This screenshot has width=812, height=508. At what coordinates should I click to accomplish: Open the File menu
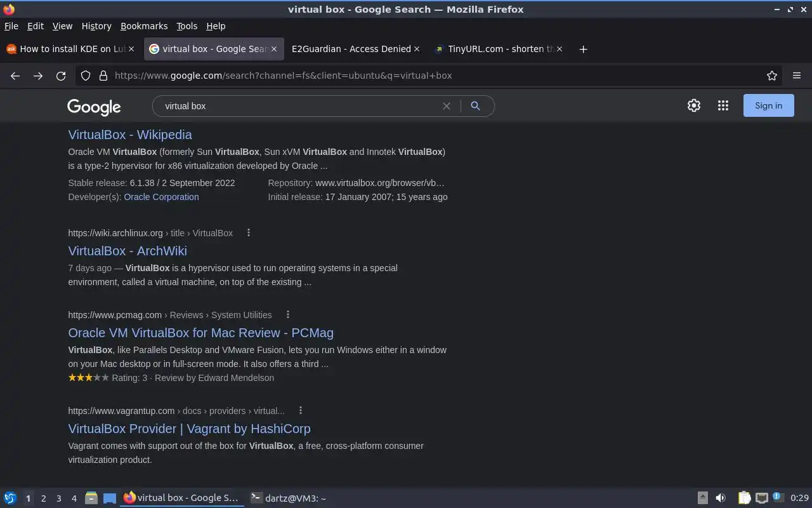pyautogui.click(x=11, y=26)
